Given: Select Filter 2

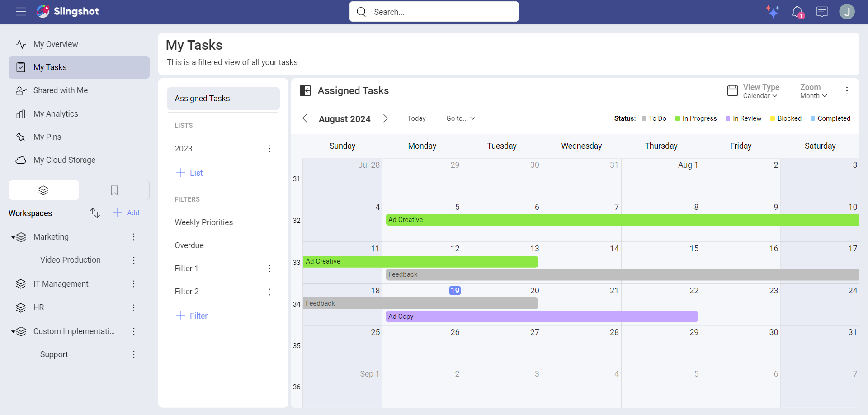Looking at the screenshot, I should tap(187, 292).
